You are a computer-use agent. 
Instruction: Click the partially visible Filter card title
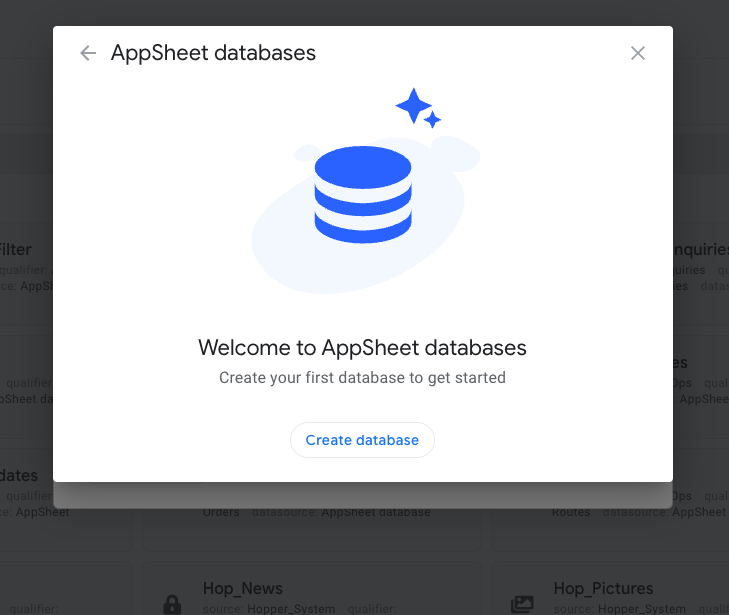pyautogui.click(x=16, y=250)
